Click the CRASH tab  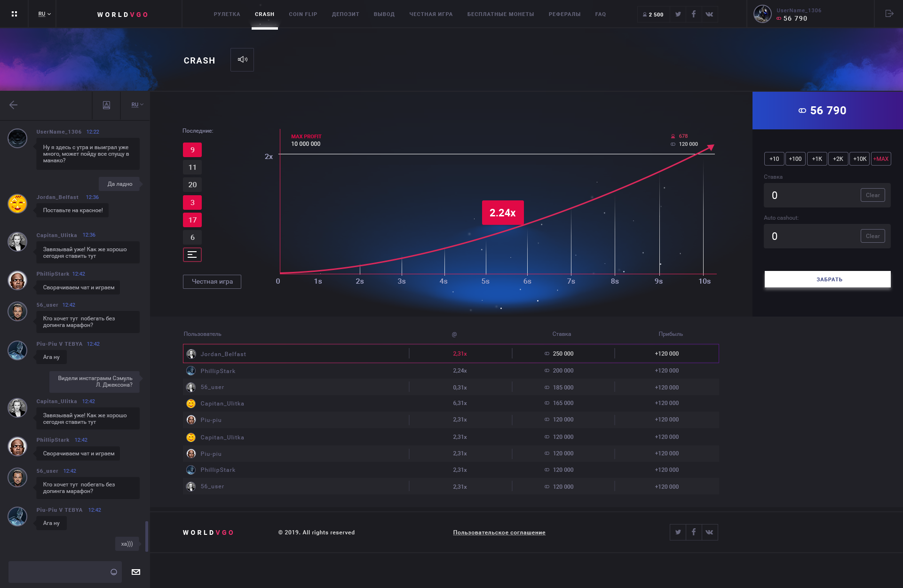click(x=264, y=13)
